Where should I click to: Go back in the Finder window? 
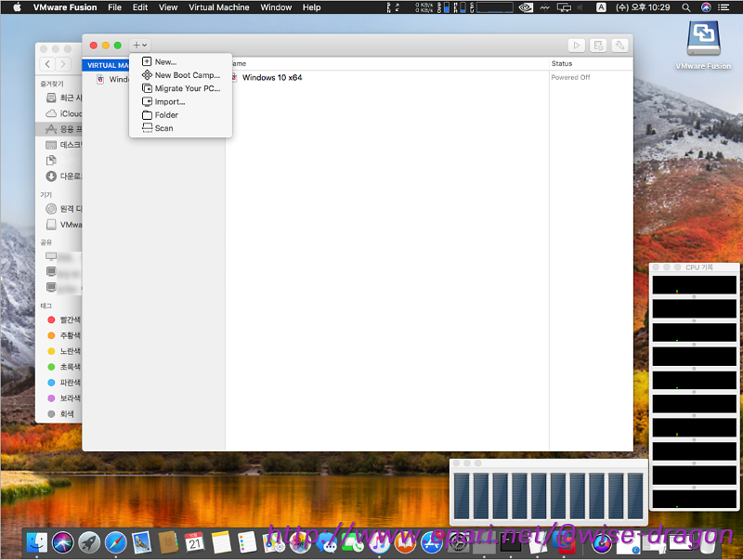[x=47, y=63]
